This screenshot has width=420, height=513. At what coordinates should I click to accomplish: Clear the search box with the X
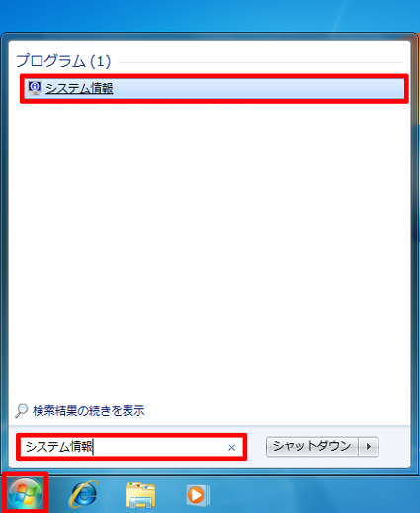tap(231, 447)
